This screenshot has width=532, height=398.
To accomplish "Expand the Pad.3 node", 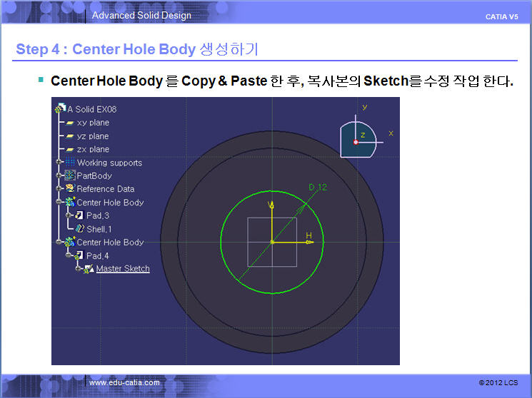I will pyautogui.click(x=69, y=215).
